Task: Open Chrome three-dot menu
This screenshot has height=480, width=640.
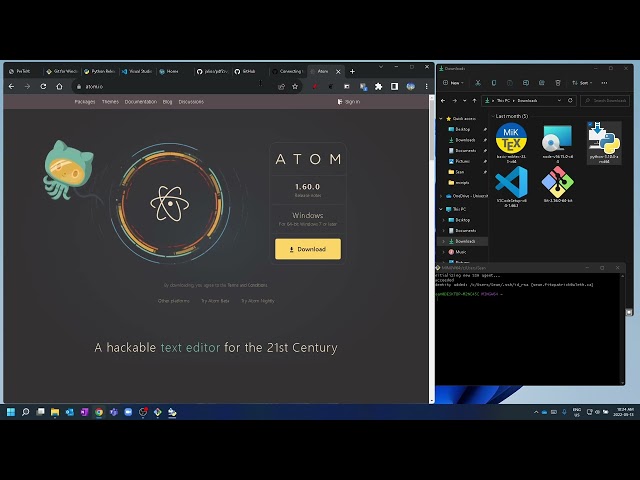Action: point(427,87)
